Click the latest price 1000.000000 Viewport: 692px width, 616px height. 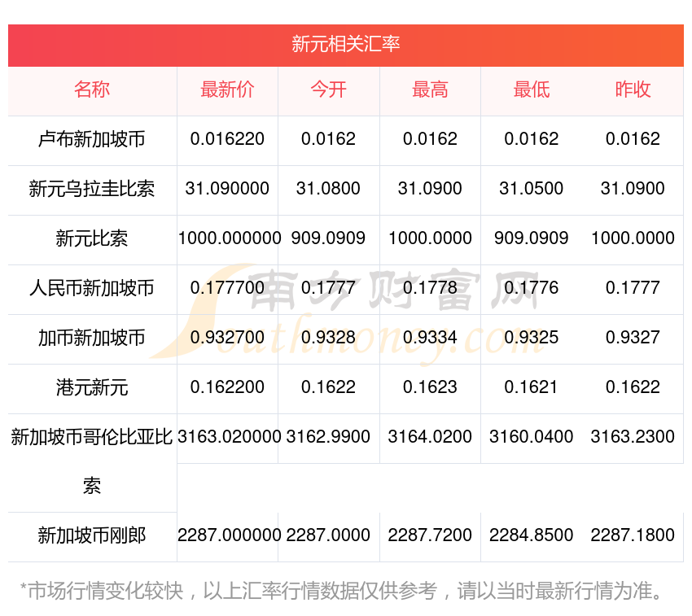(x=230, y=238)
